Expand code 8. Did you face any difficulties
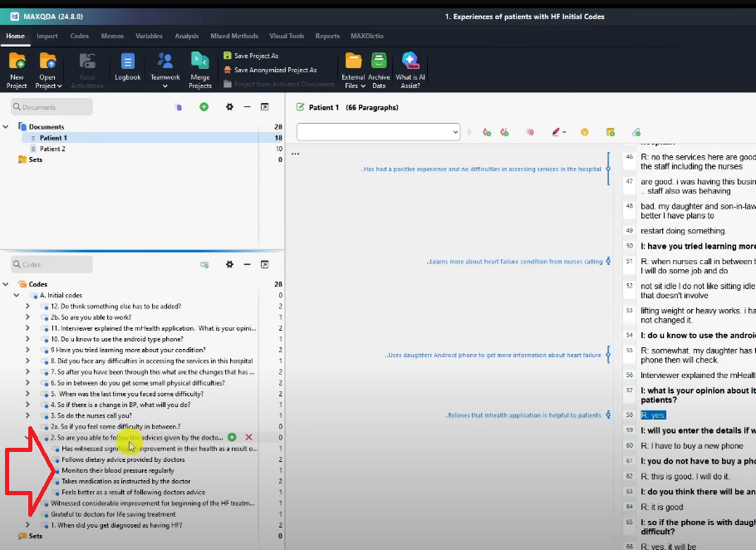Image resolution: width=756 pixels, height=550 pixels. [x=27, y=361]
